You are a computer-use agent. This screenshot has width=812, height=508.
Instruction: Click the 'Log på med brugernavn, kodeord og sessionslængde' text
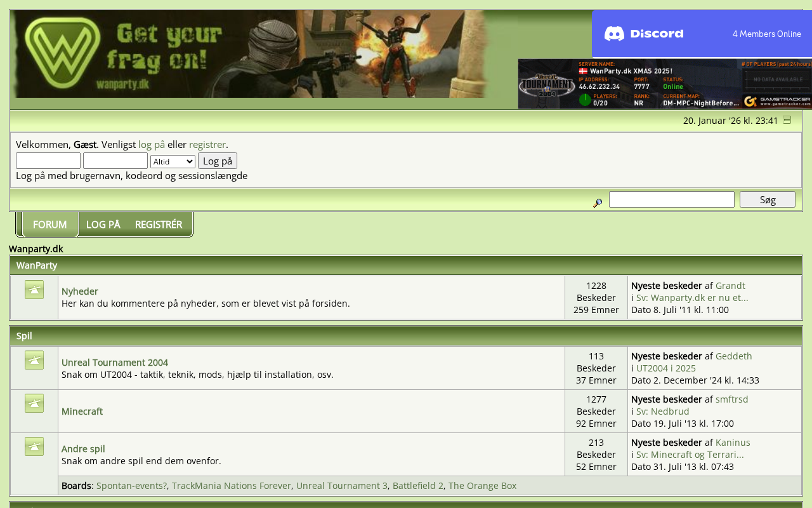pyautogui.click(x=132, y=176)
